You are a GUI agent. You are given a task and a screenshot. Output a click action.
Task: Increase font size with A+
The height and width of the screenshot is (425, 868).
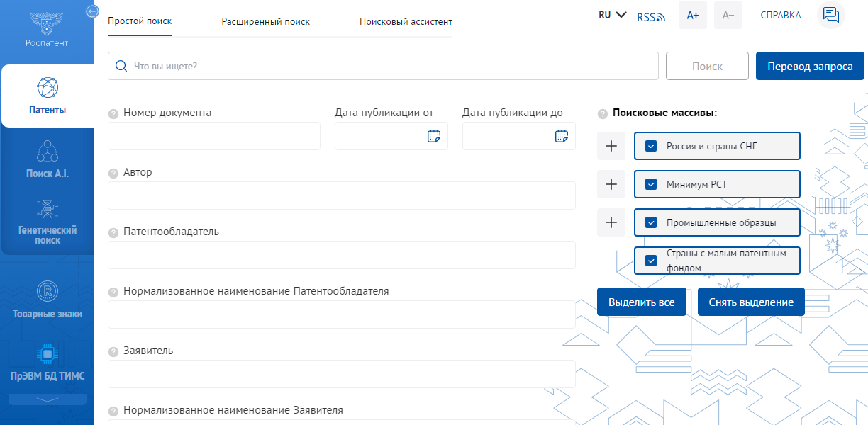pyautogui.click(x=693, y=15)
